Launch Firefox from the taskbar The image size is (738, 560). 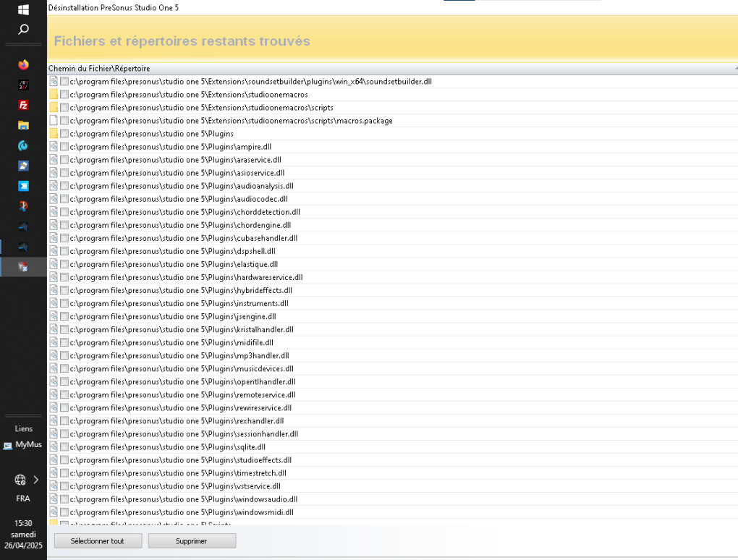click(x=23, y=64)
